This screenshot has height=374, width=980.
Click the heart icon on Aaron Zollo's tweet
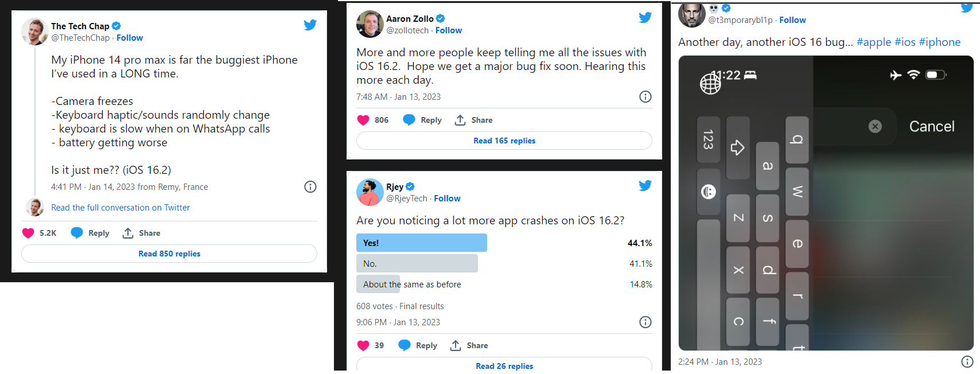[x=363, y=120]
